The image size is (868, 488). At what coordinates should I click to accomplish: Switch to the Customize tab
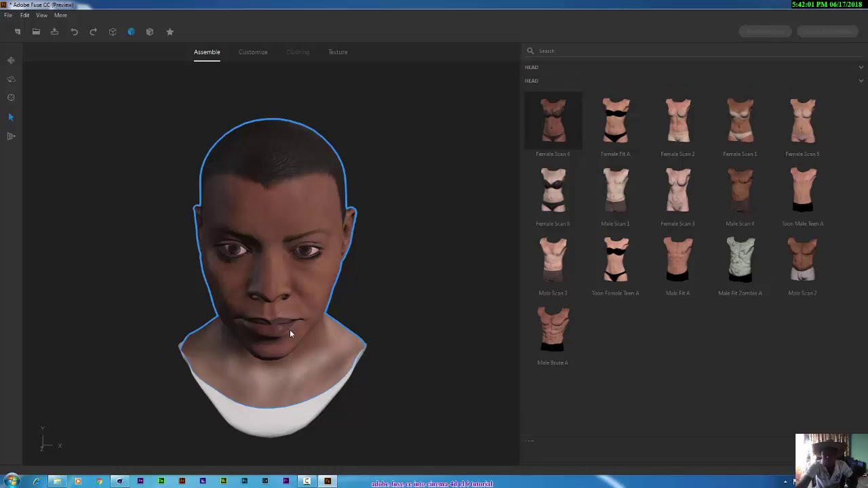pyautogui.click(x=253, y=52)
